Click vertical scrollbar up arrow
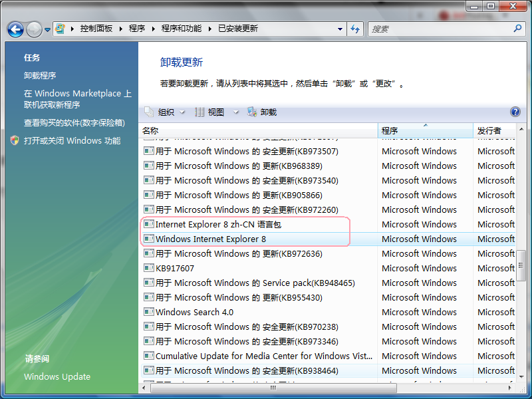The height and width of the screenshot is (399, 532). coord(521,129)
